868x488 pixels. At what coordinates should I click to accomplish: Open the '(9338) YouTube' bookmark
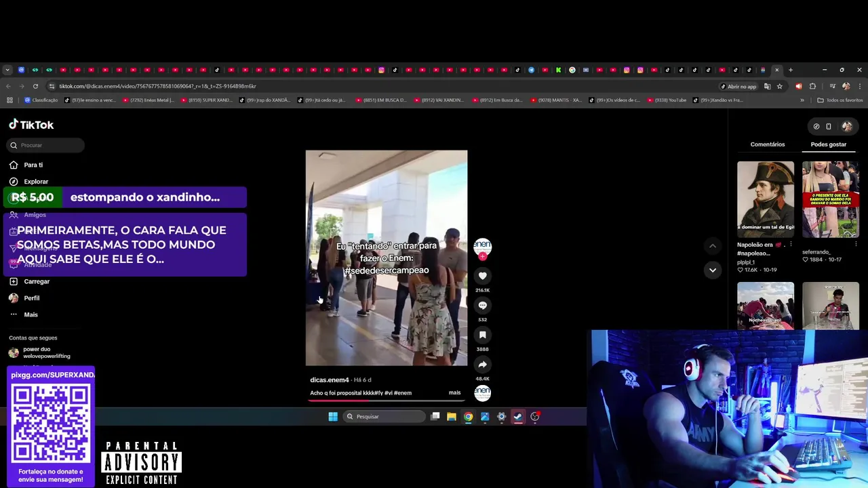[667, 100]
